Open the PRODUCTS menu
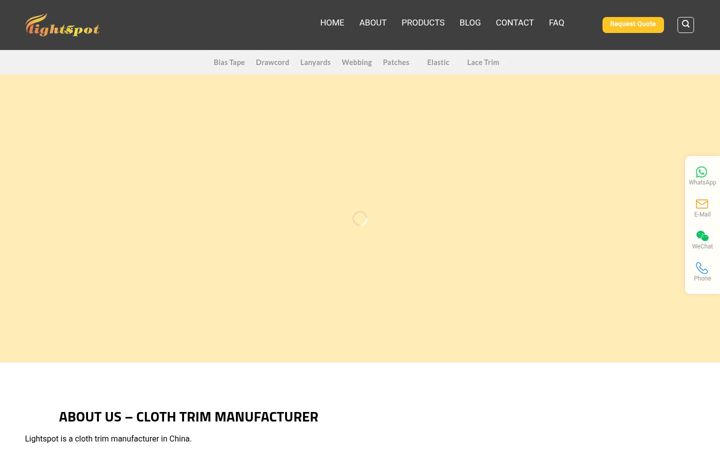This screenshot has height=450, width=720. click(x=423, y=23)
